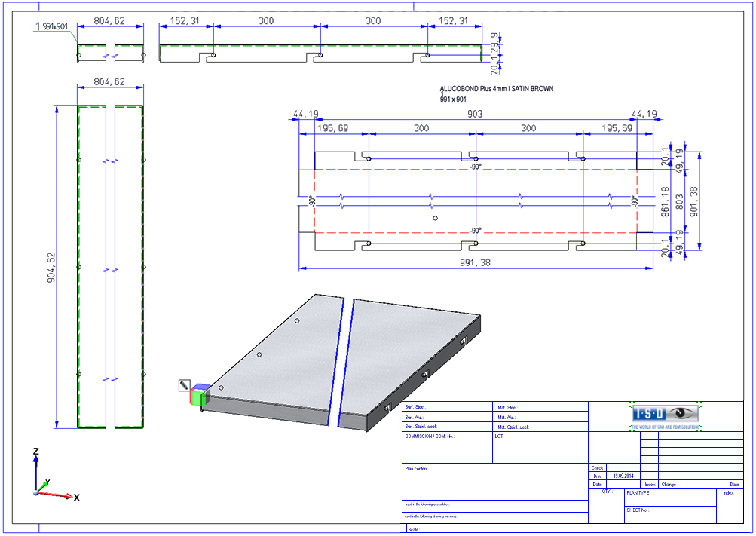Click the small circle hole in the flat pattern view
The height and width of the screenshot is (536, 756).
[x=435, y=219]
